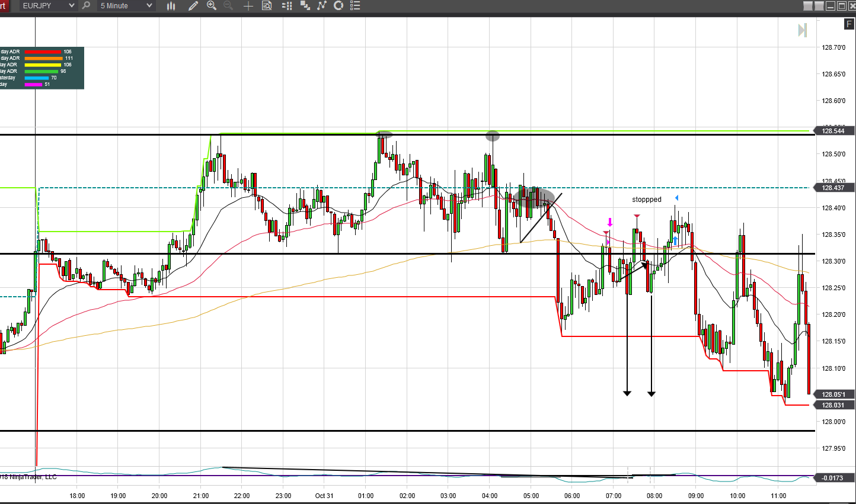Open the Strategies window
The height and width of the screenshot is (504, 856).
click(338, 5)
